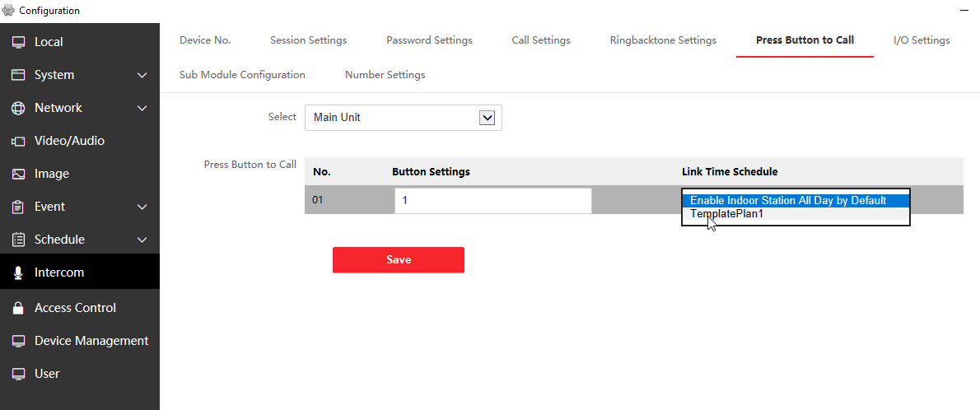Open the Main Unit select dropdown

404,118
